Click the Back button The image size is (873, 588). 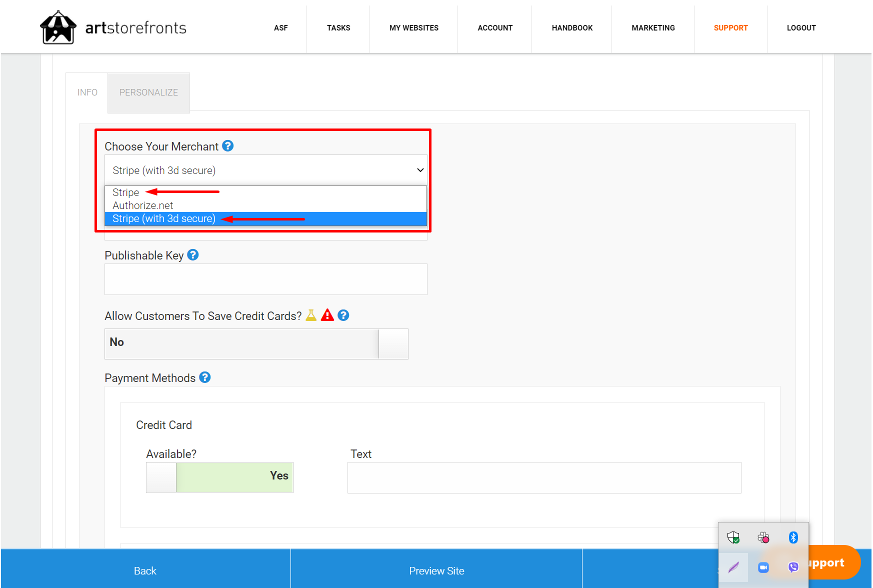tap(145, 570)
